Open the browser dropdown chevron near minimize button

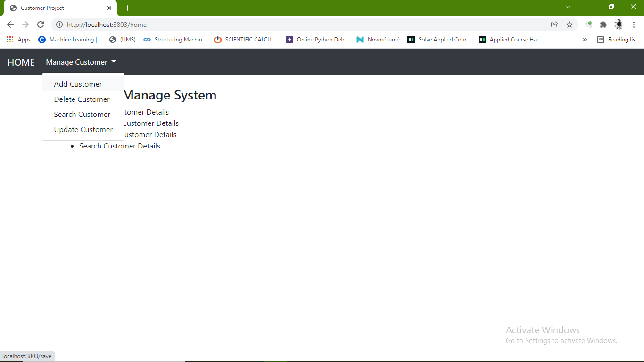568,7
